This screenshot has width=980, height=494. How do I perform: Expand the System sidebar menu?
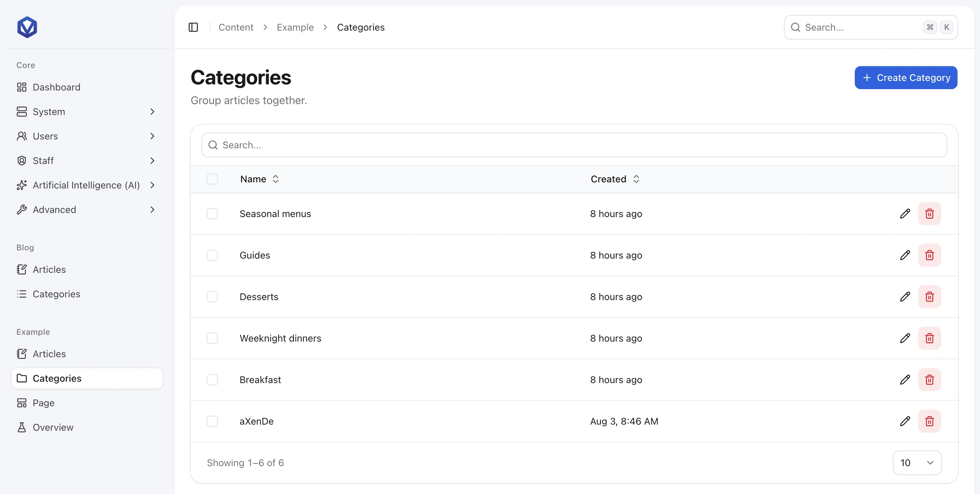click(x=87, y=112)
